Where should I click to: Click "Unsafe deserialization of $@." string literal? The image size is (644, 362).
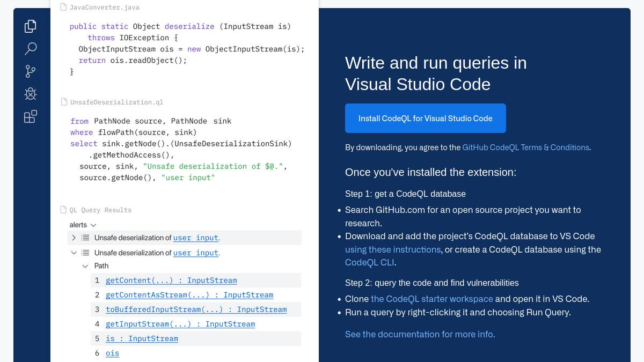(213, 166)
